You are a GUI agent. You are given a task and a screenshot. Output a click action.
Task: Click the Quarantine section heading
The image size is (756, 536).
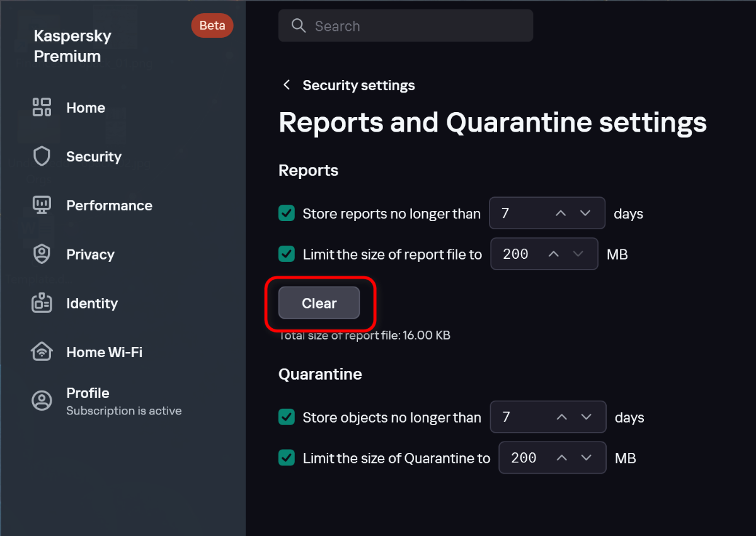(320, 374)
